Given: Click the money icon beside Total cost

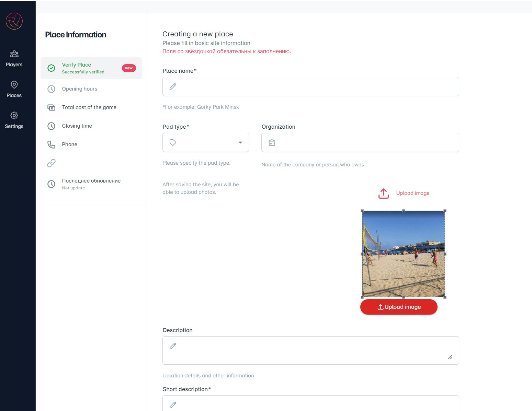Looking at the screenshot, I should coord(51,107).
